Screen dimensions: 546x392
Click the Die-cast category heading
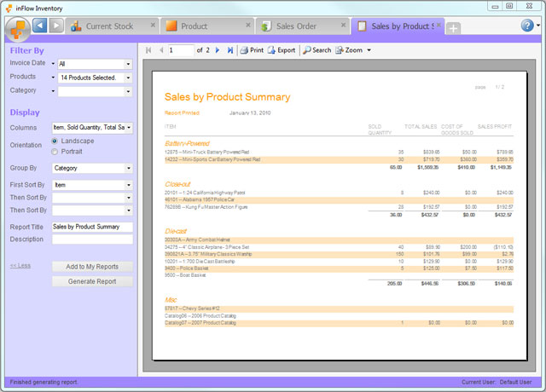pos(176,231)
